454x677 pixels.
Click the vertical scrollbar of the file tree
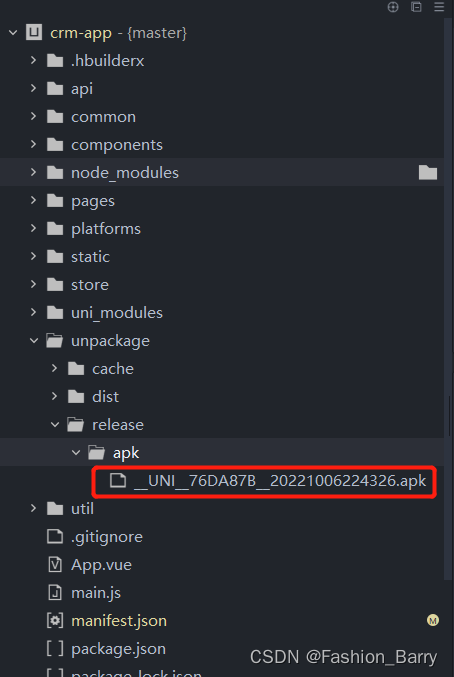click(449, 298)
